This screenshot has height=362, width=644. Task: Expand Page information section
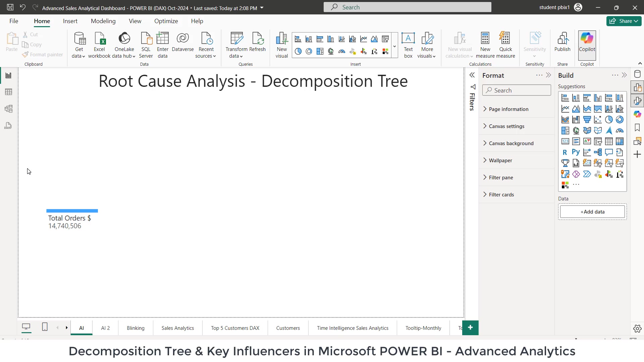(517, 109)
